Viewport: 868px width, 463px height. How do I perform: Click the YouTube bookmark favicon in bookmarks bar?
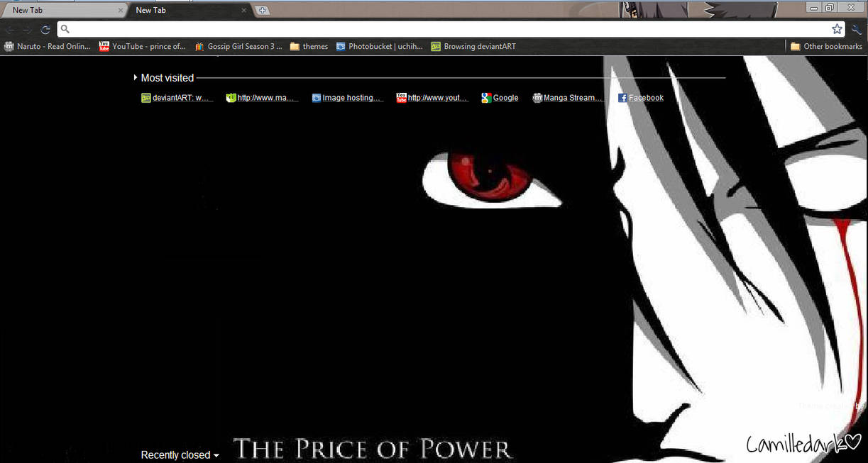(104, 47)
